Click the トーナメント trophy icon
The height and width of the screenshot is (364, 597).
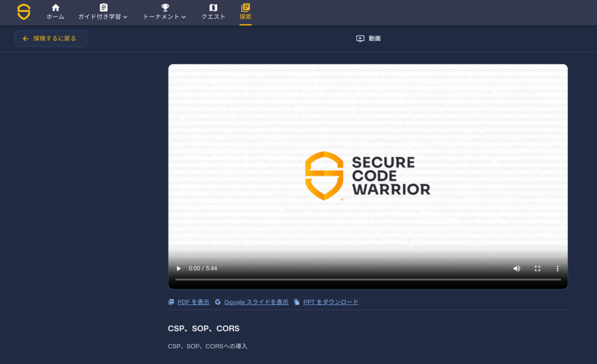[165, 7]
